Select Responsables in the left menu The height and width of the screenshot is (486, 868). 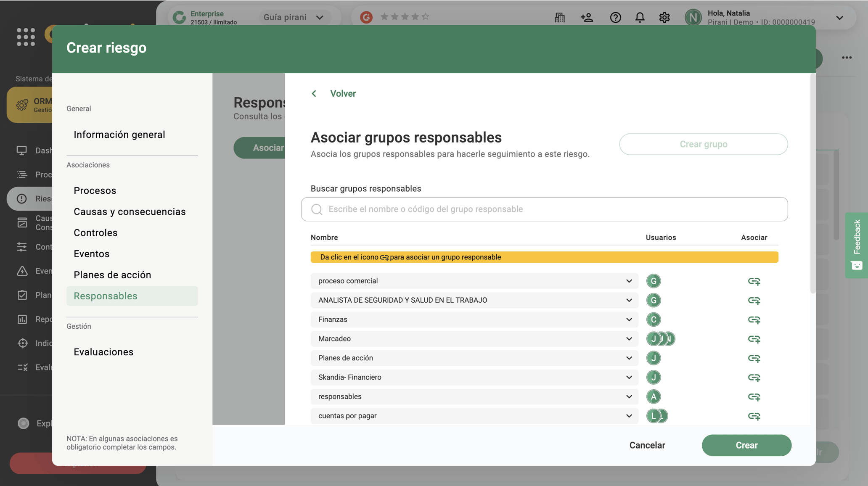tap(106, 296)
